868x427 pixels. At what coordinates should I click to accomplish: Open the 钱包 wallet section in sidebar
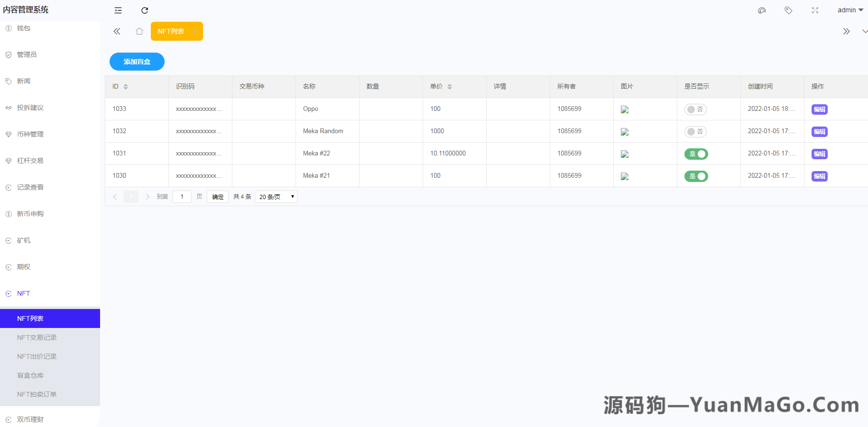pyautogui.click(x=24, y=28)
